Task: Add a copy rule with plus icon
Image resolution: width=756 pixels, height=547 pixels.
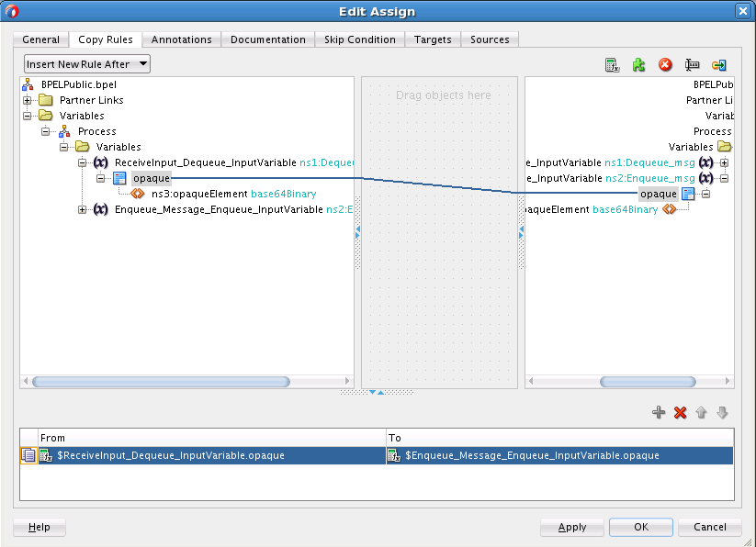Action: (x=659, y=412)
